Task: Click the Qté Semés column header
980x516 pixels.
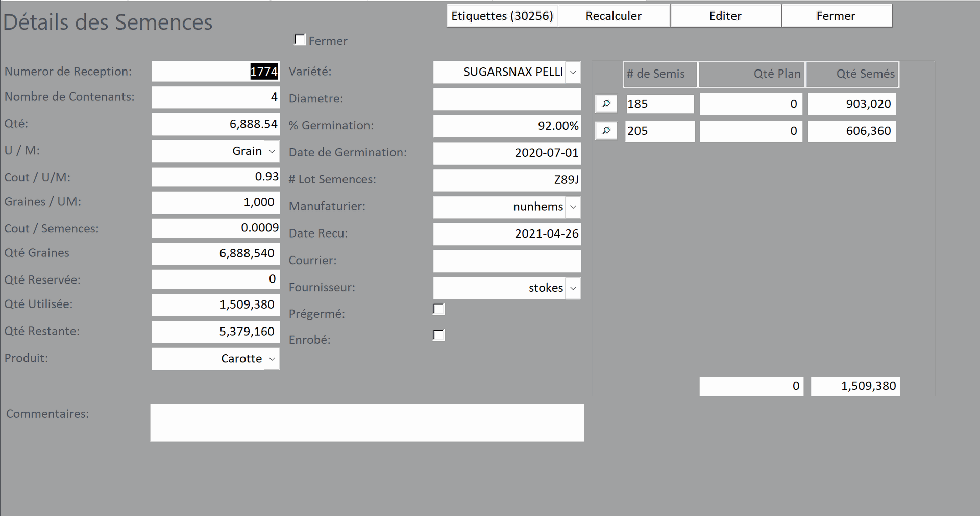Action: 852,74
